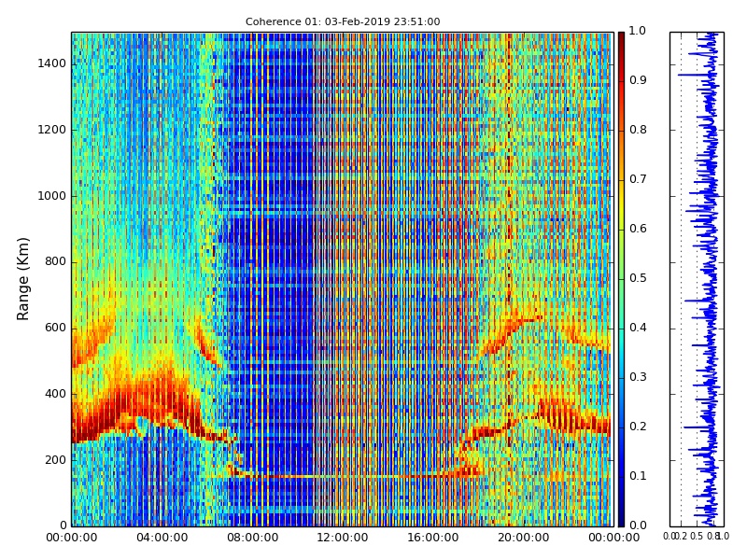The width and height of the screenshot is (747, 560).
Task: Click the colorbar label 1.0
Action: (x=638, y=31)
